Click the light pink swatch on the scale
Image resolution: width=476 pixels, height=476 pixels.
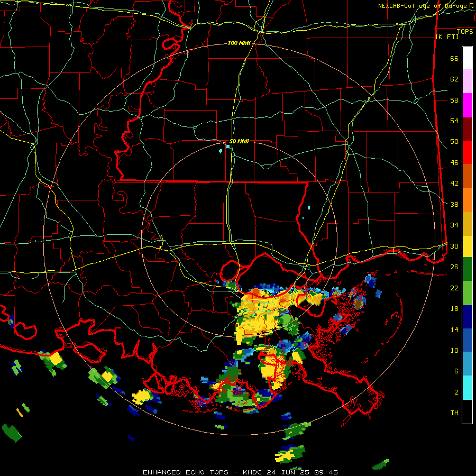click(x=467, y=81)
